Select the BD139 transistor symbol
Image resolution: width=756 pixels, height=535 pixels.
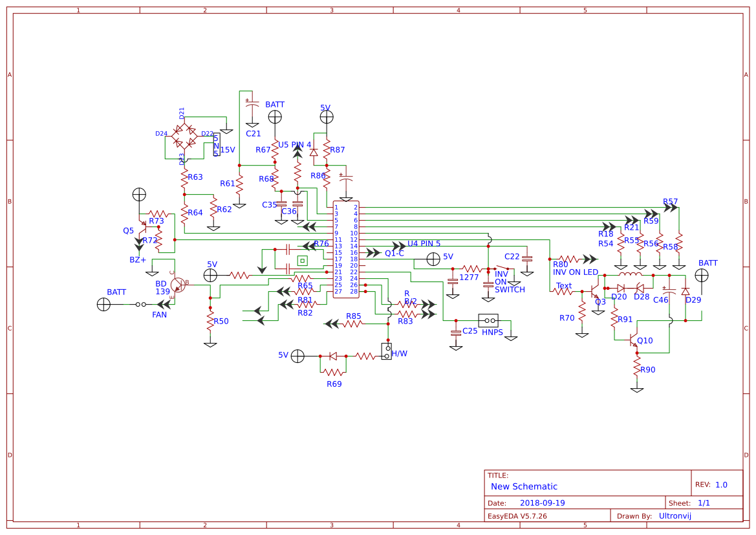click(x=178, y=283)
